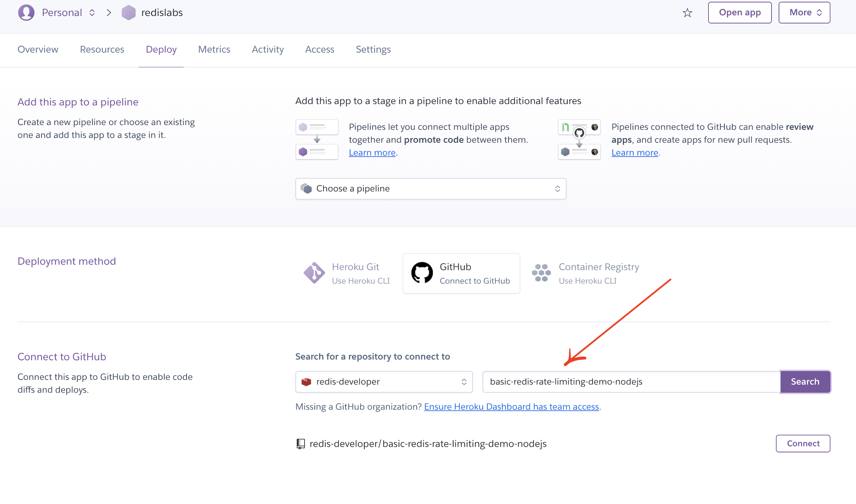The width and height of the screenshot is (856, 504).
Task: Click the redislabs app hexagon icon
Action: [x=128, y=13]
